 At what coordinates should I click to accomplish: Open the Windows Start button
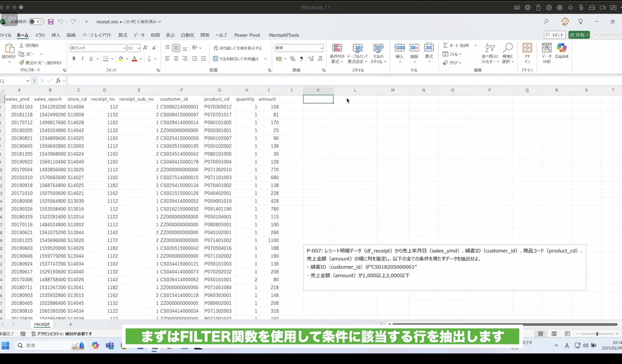[x=5, y=346]
